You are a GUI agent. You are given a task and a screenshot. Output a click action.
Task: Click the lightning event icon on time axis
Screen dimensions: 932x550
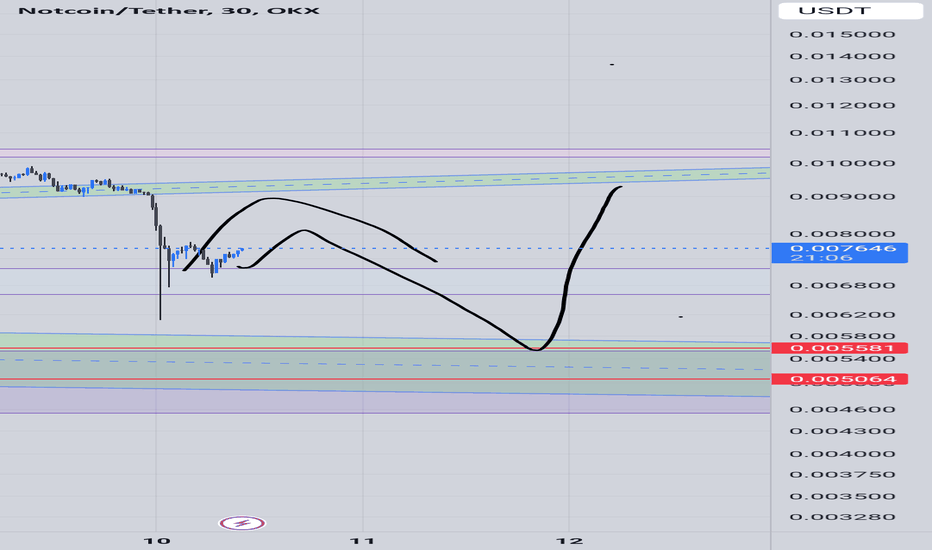242,523
